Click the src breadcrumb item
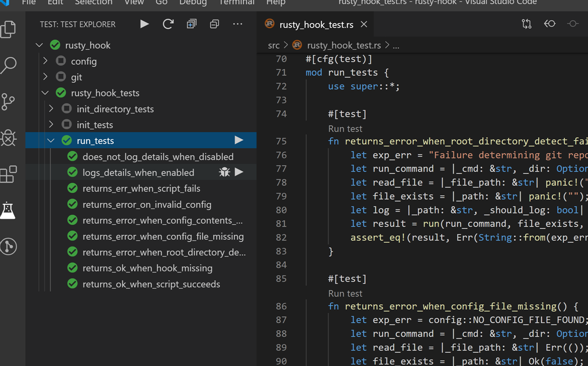This screenshot has width=588, height=366. pos(274,45)
